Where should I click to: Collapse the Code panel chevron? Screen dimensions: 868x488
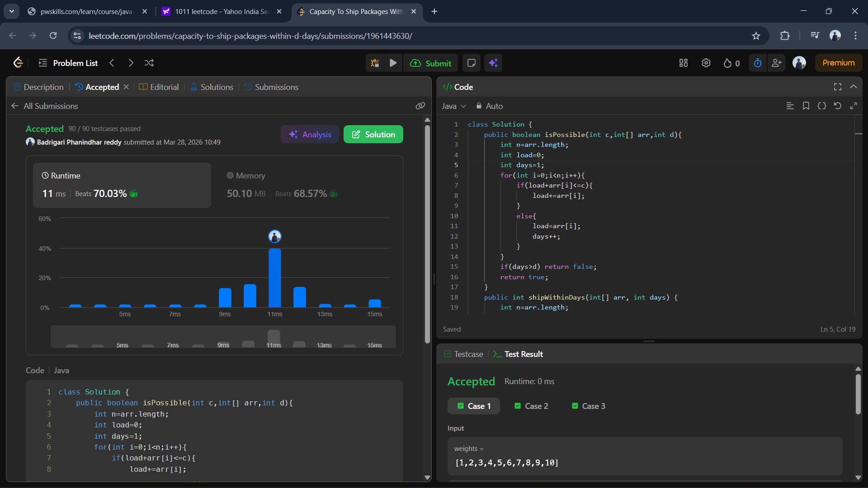tap(854, 87)
